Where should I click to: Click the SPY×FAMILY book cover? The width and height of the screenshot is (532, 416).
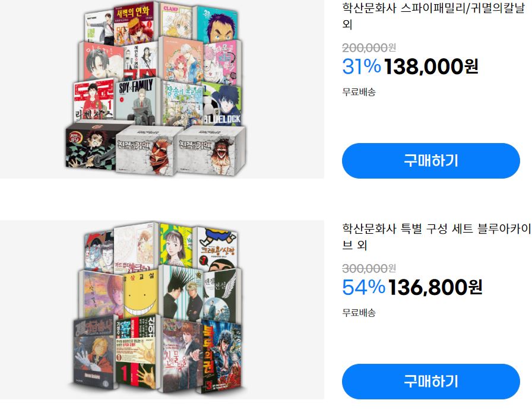pos(137,101)
